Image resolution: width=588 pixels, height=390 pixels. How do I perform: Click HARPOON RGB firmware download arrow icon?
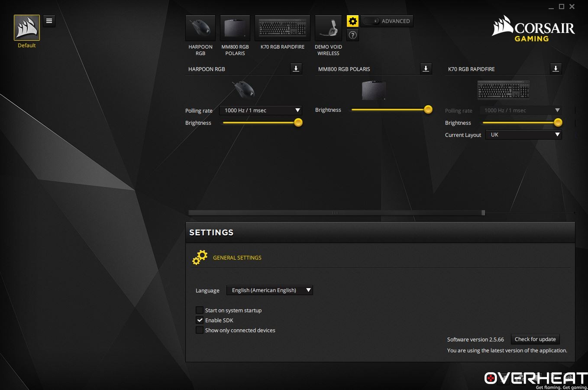[296, 68]
